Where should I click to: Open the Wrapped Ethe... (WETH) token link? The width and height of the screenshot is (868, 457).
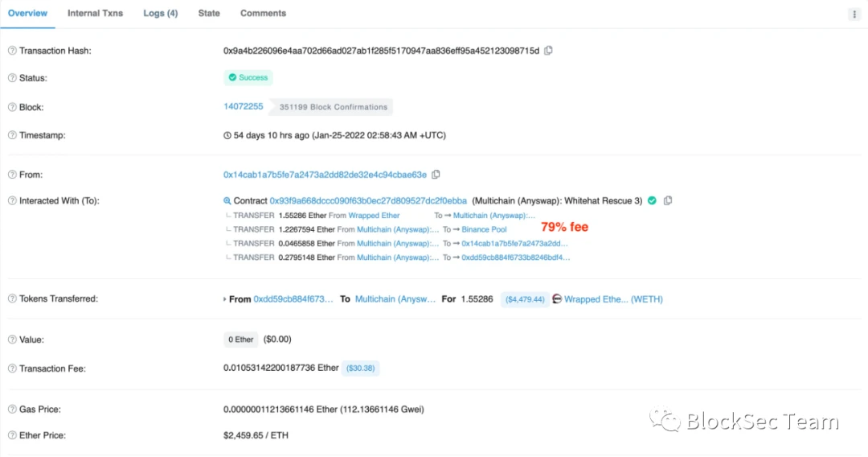click(613, 299)
